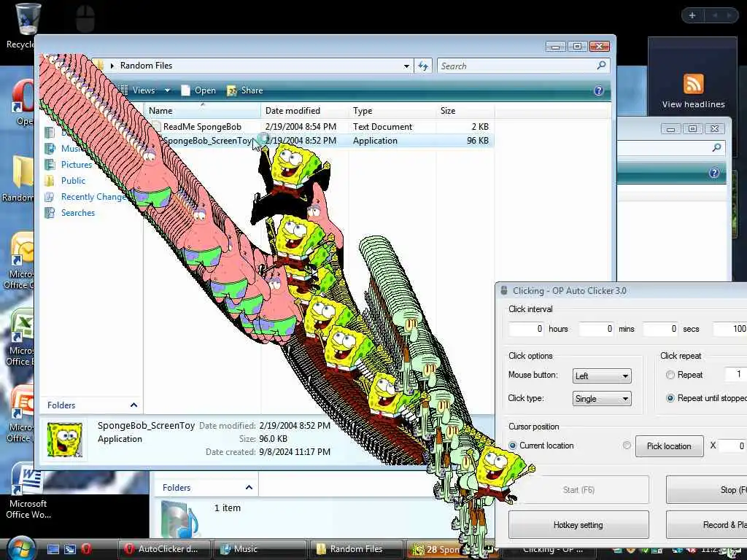The image size is (747, 560).
Task: Click the mins field in Auto Clicker
Action: (x=596, y=329)
